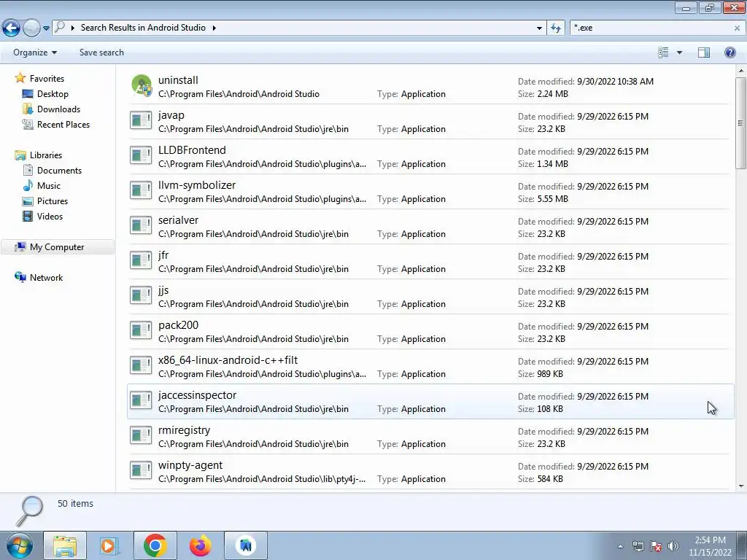Click the pack200 file name
The height and width of the screenshot is (560, 747).
click(178, 325)
